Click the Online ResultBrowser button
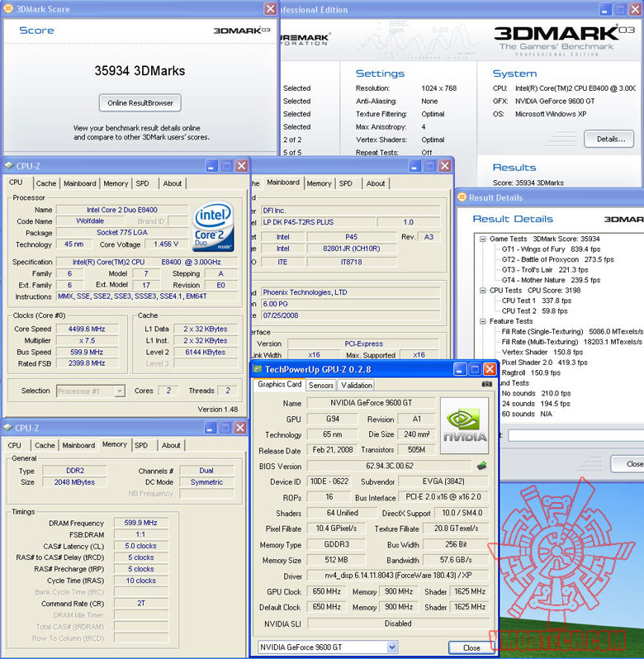644x659 pixels. tap(140, 103)
